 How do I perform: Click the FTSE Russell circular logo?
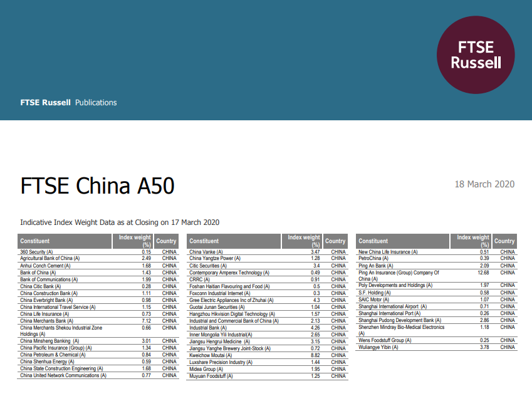(x=476, y=55)
